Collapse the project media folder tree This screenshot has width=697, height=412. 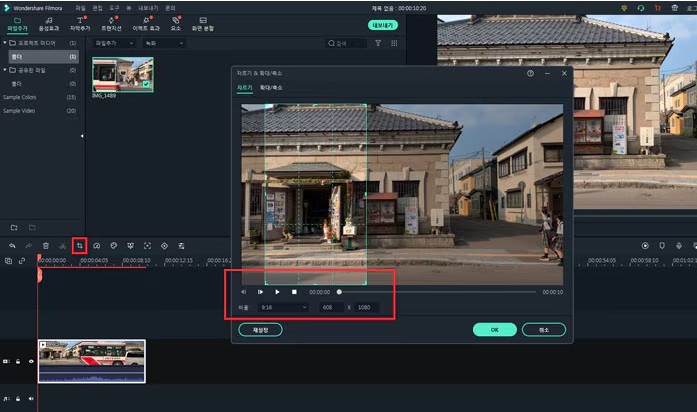pyautogui.click(x=5, y=43)
